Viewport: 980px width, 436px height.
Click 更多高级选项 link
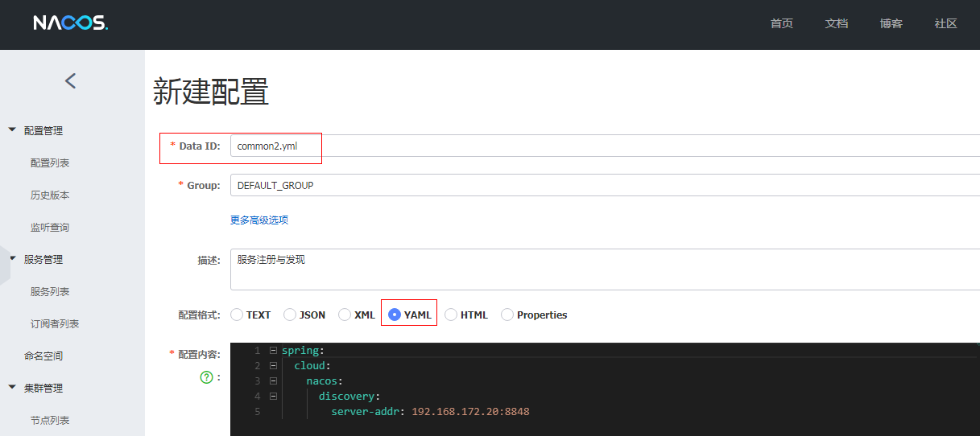tap(259, 220)
